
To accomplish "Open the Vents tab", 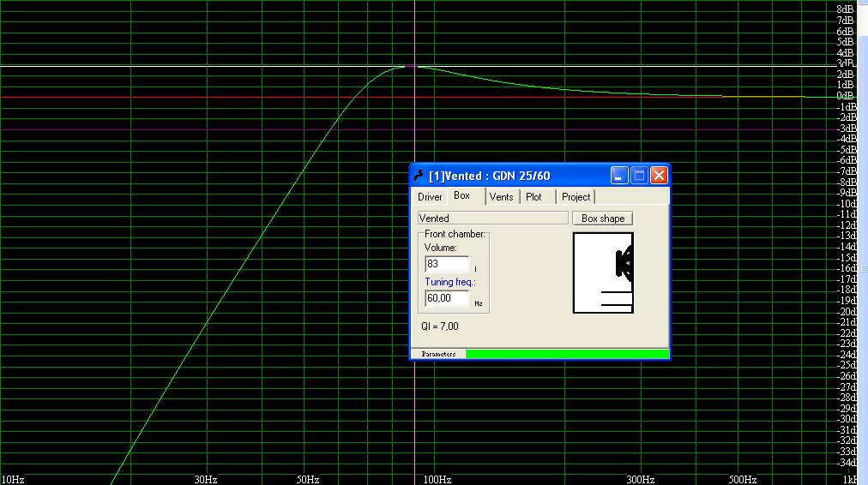I will pos(501,197).
